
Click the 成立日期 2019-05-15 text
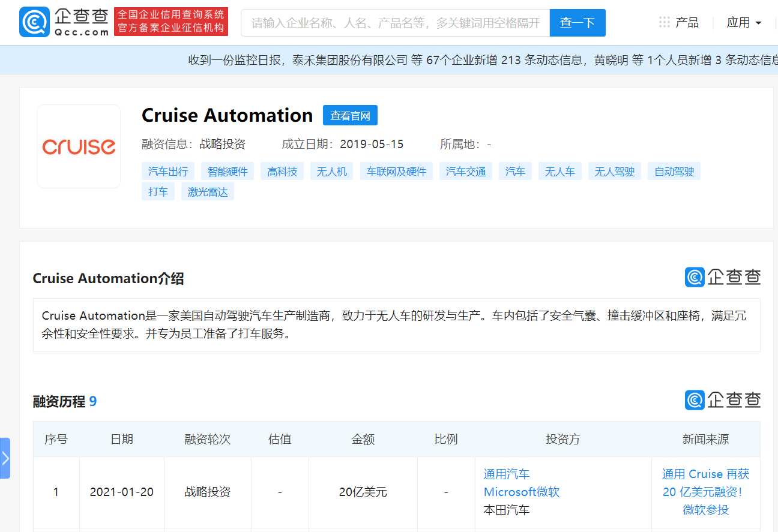coord(343,144)
